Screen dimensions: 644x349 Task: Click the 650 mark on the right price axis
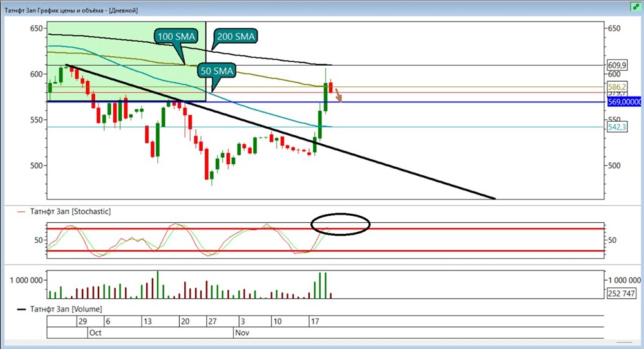(x=614, y=28)
